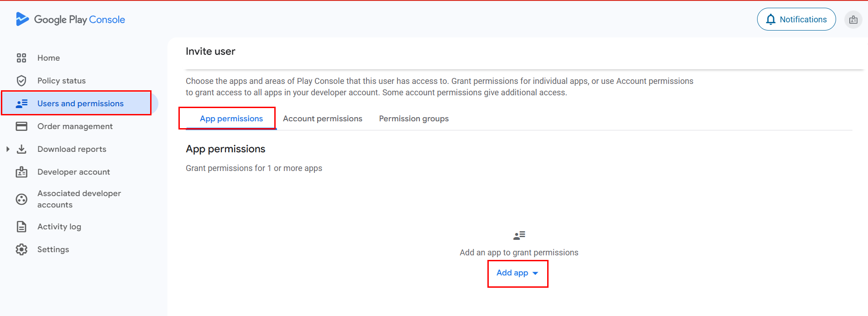Switch to the Permission groups tab
Viewport: 868px width, 316px height.
(x=413, y=119)
